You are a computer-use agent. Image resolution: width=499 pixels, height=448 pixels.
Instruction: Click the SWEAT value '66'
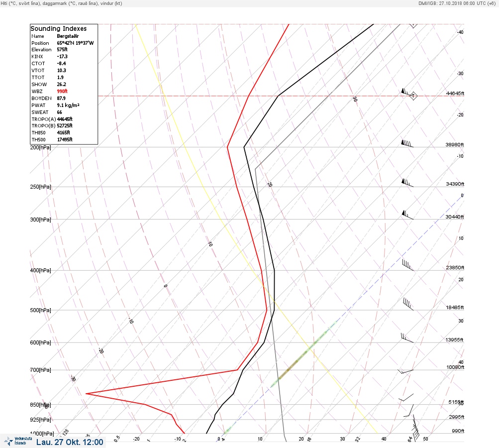pos(60,112)
